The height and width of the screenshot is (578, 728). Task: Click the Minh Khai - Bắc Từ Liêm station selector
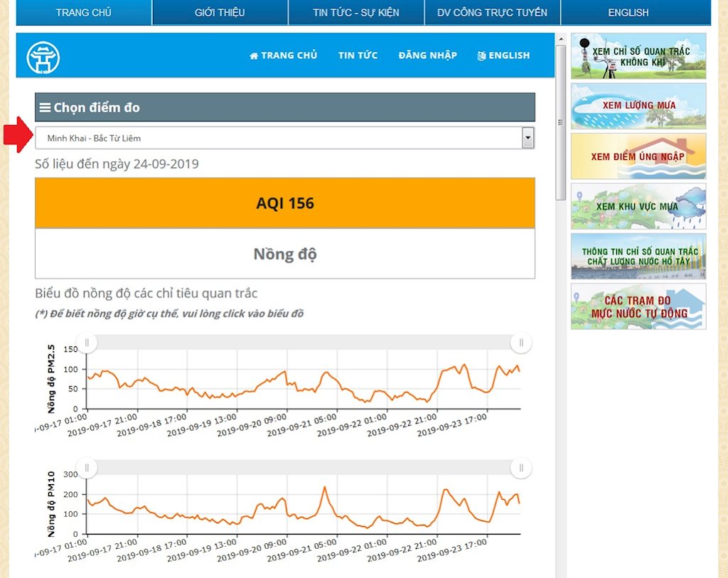coord(277,138)
